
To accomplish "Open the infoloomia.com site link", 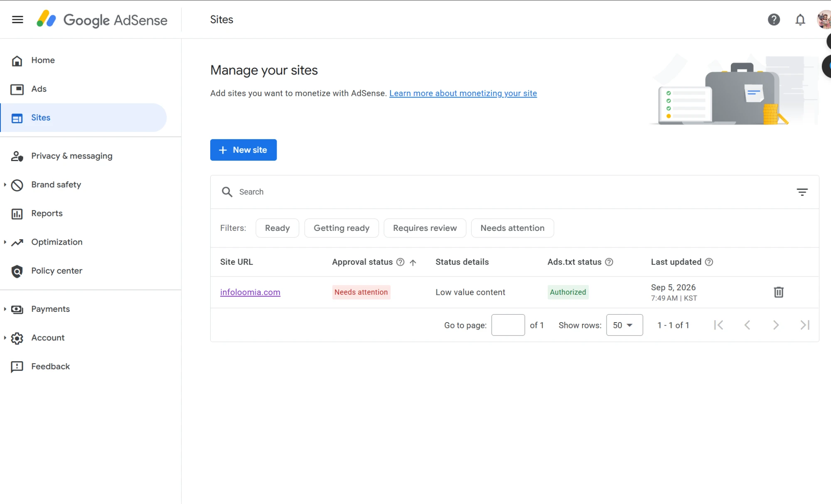I will 250,292.
